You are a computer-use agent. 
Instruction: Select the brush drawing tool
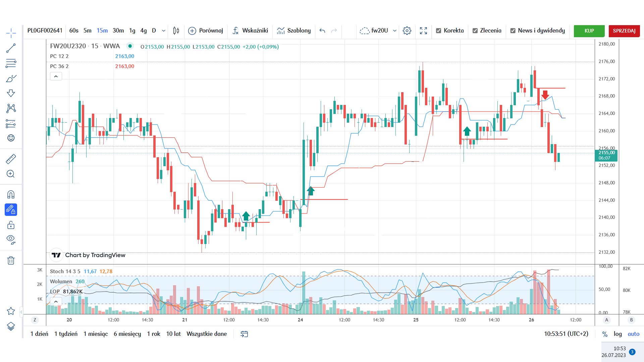11,78
